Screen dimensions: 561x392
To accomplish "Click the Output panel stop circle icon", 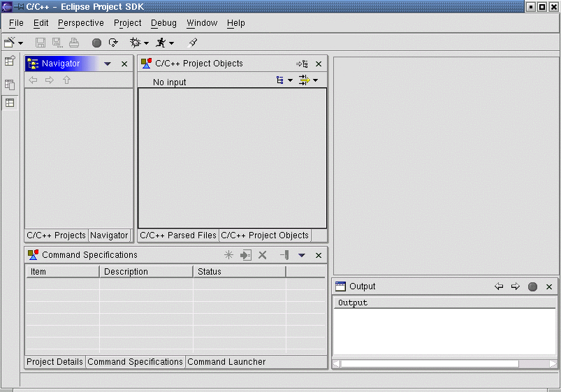I will coord(532,286).
